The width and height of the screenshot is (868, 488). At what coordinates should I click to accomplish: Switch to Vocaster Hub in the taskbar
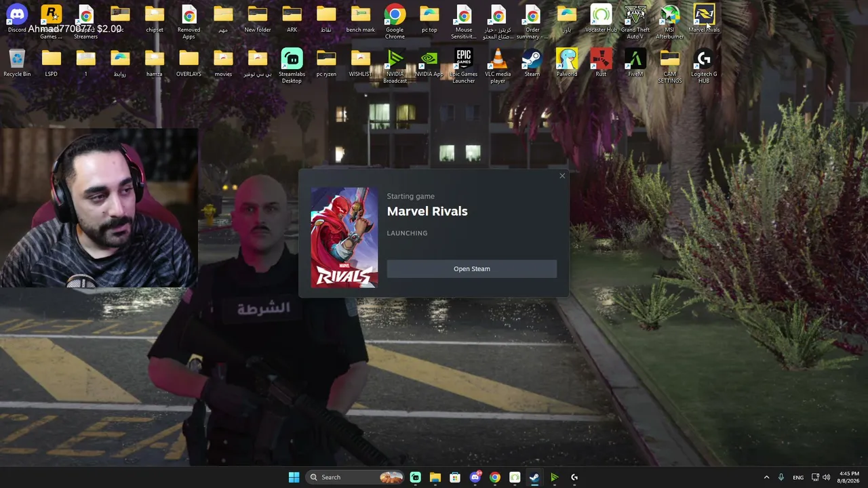pyautogui.click(x=515, y=477)
